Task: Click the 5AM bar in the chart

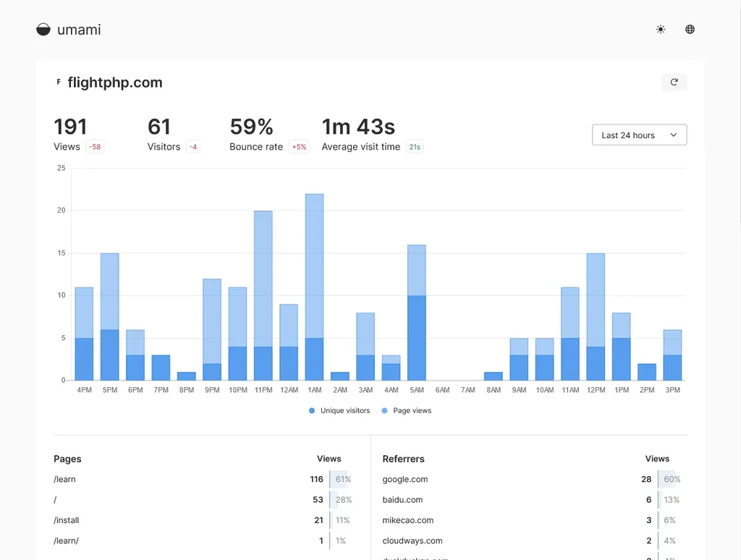Action: pyautogui.click(x=417, y=313)
